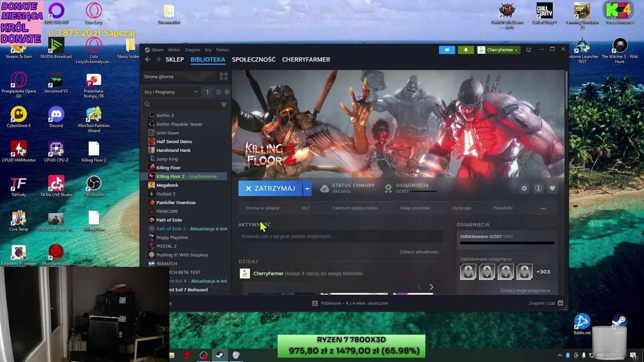Open OBS Studio desktop icon
The image size is (644, 362).
click(x=94, y=186)
